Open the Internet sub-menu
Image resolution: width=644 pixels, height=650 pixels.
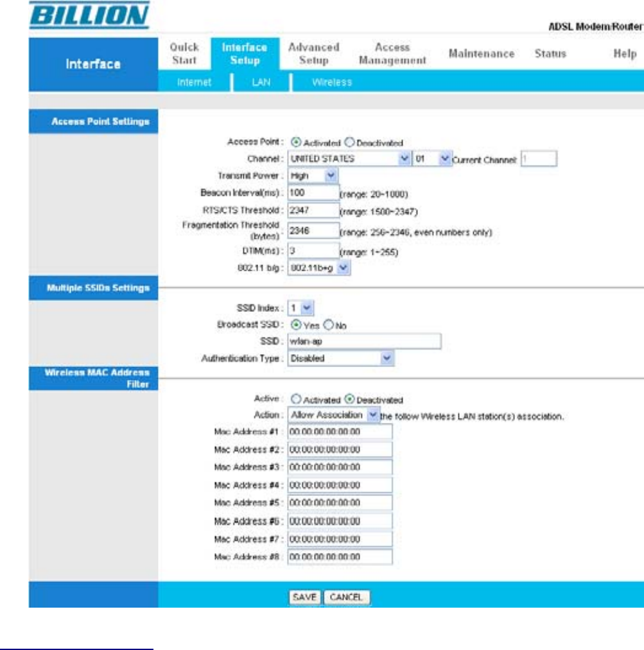[194, 82]
